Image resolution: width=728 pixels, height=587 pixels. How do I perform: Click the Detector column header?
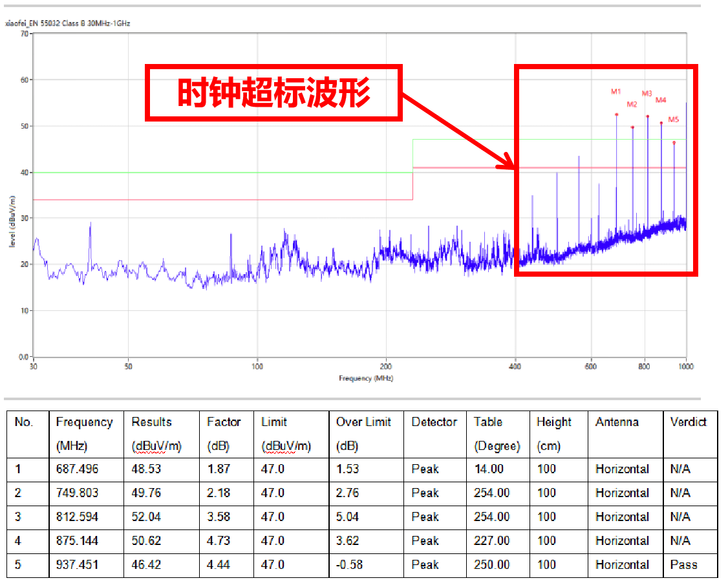coord(434,422)
